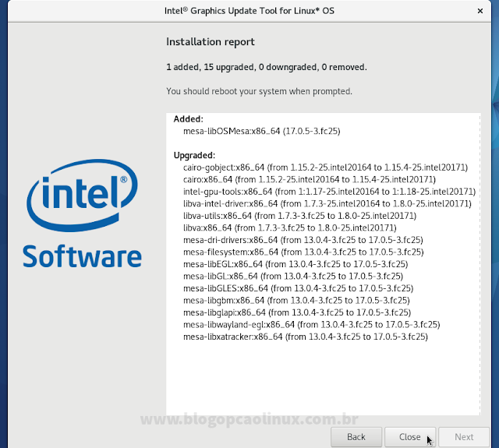Select the cairo-gobject:x86_64 upgrade line

[325, 168]
